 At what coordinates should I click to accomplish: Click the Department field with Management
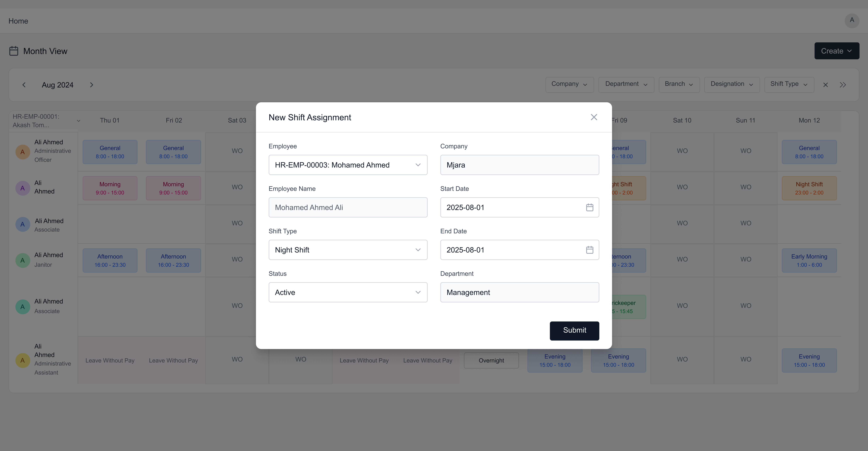pyautogui.click(x=519, y=292)
